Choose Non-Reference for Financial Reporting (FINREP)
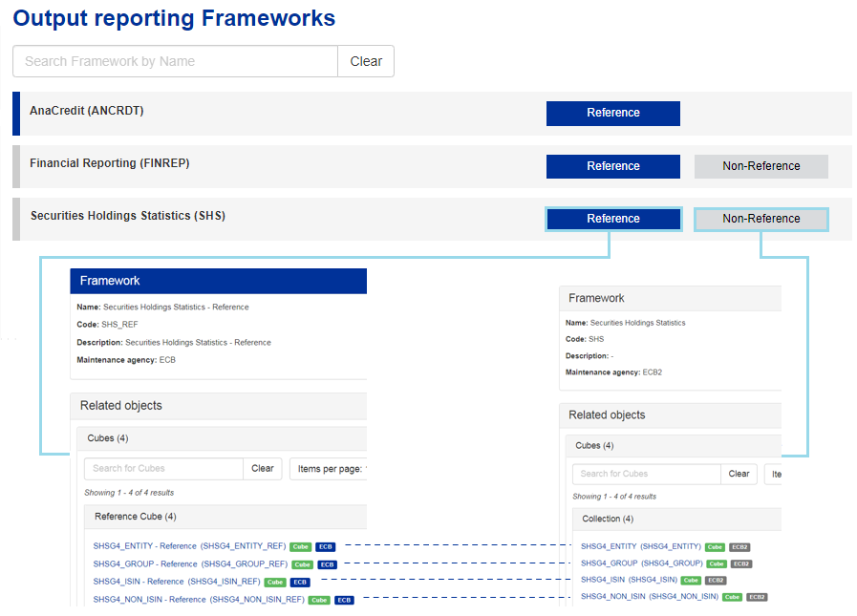Screen dimensions: 857x616 click(761, 166)
